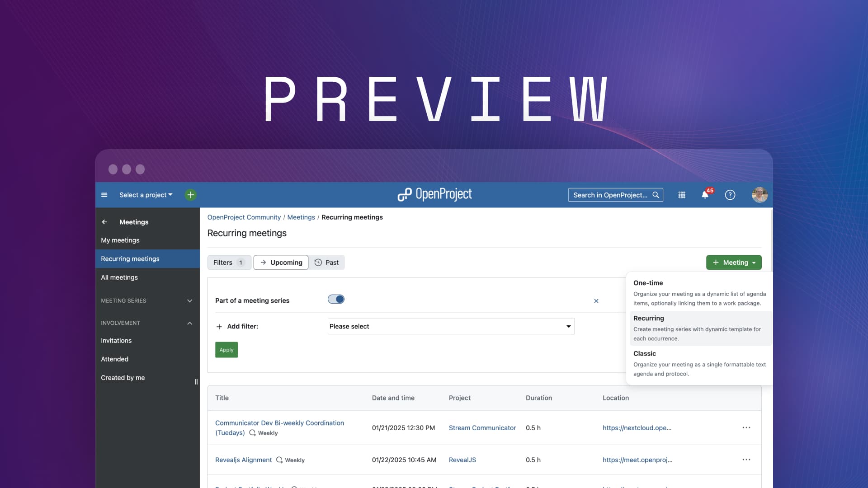Viewport: 868px width, 488px height.
Task: Open your profile avatar menu
Action: 760,195
